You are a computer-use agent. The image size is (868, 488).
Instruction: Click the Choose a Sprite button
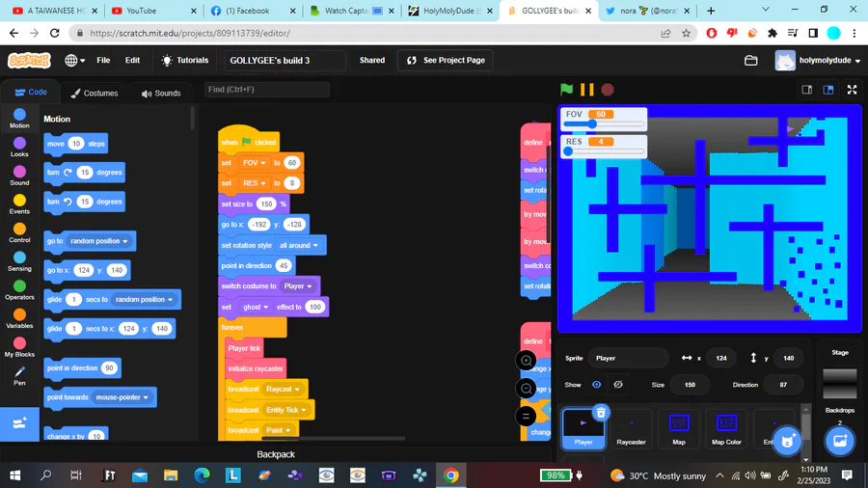(787, 441)
